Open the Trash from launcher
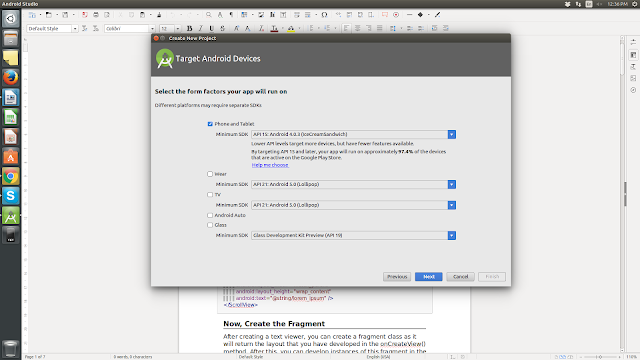This screenshot has width=640, height=360. click(x=11, y=349)
